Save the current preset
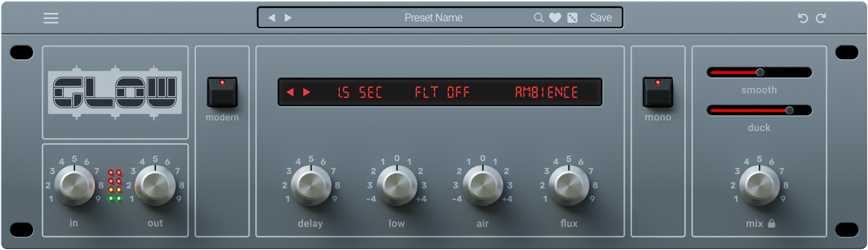Viewport: 868px width, 250px height. 600,18
